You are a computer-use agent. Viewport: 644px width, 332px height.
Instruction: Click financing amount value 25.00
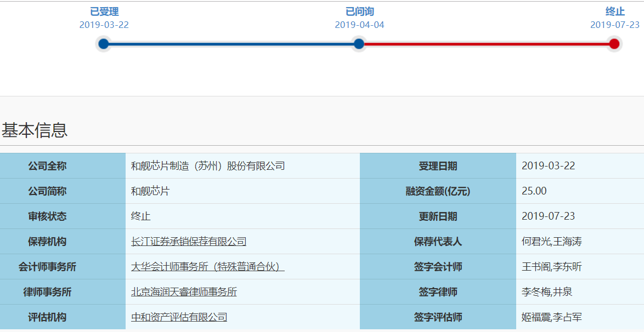coord(534,191)
